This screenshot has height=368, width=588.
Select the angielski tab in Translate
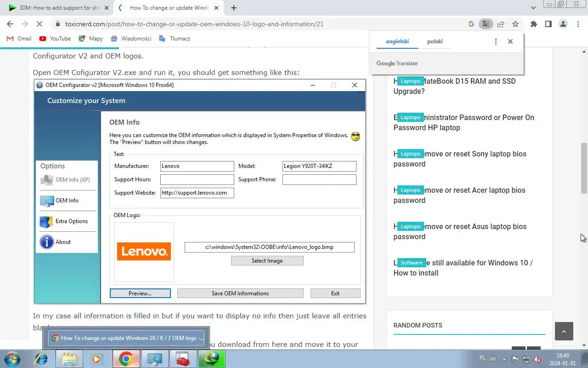(397, 41)
